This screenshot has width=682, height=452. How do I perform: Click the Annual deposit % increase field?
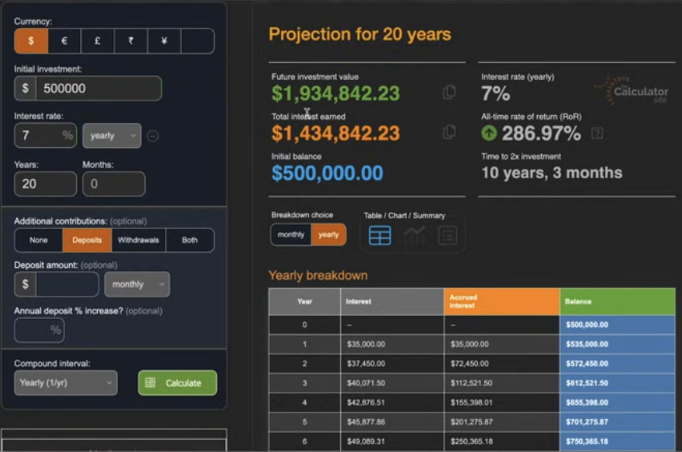39,330
